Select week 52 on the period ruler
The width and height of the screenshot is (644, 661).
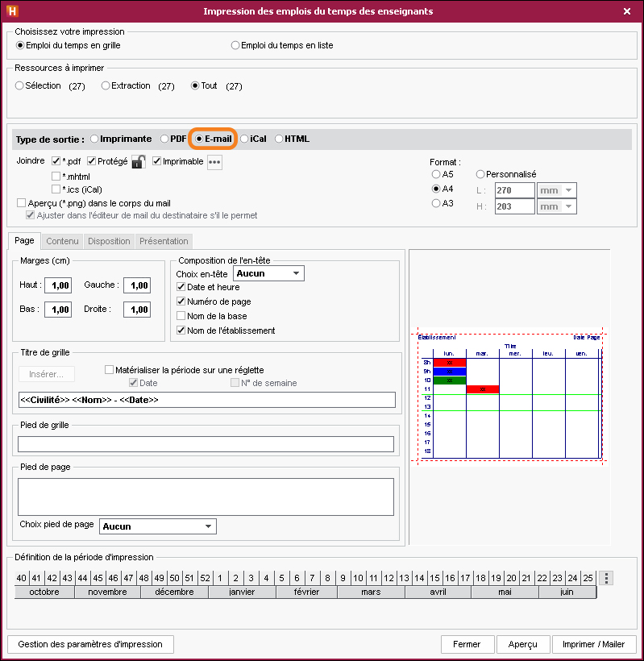point(205,578)
